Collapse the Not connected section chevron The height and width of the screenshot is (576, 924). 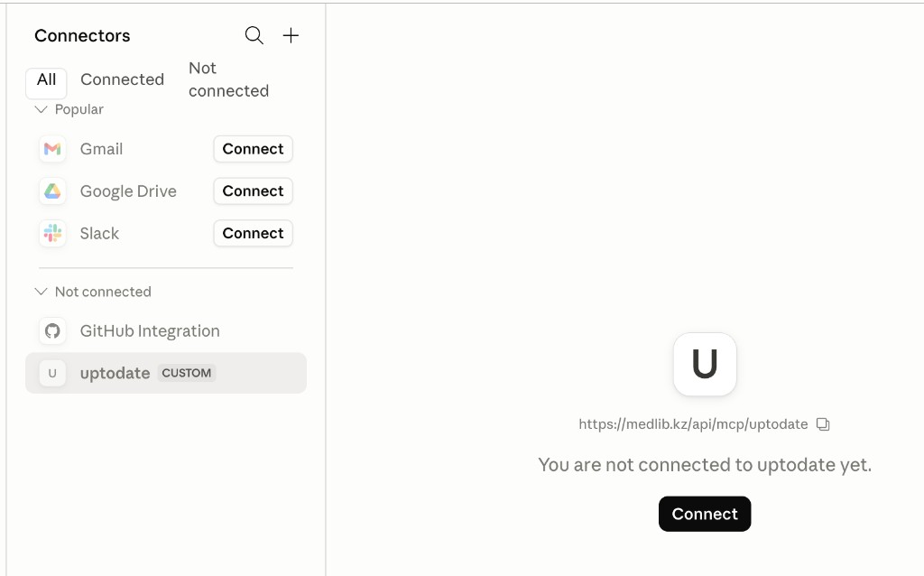coord(41,292)
